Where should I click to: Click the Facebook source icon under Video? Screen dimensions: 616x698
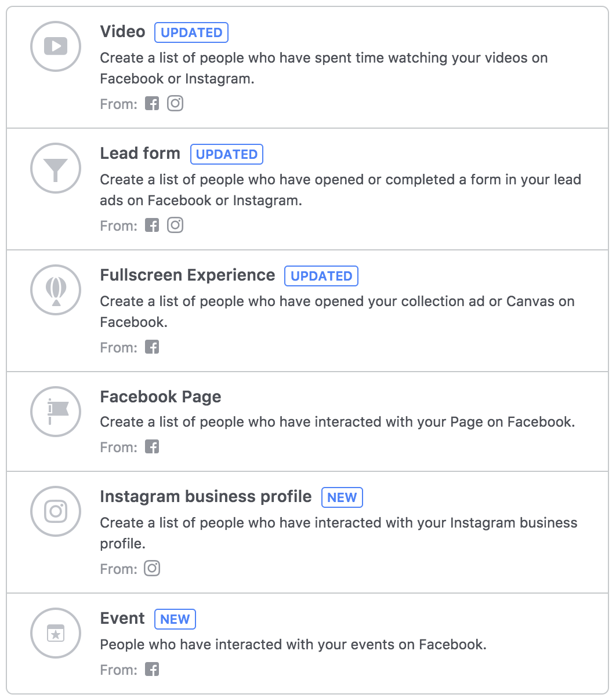coord(151,103)
